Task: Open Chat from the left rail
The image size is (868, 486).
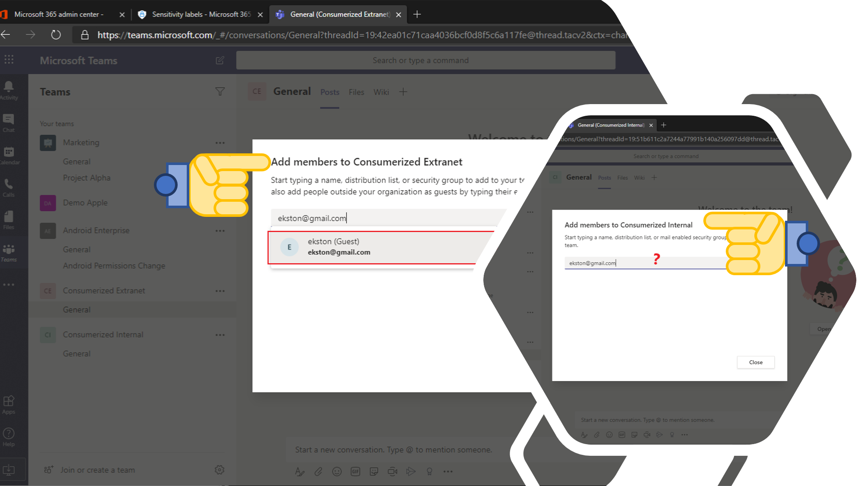Action: 9,123
